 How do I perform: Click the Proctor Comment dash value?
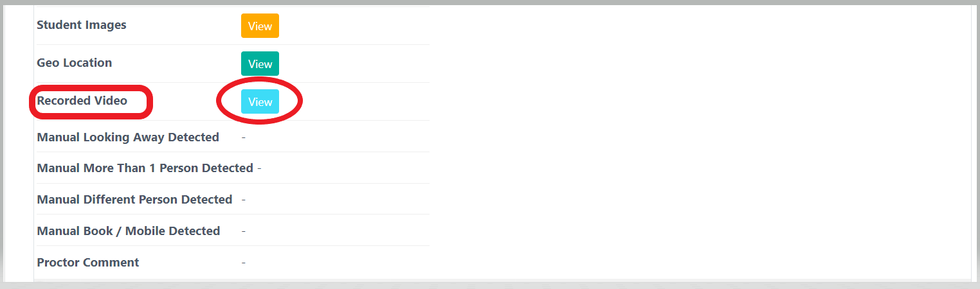(244, 263)
